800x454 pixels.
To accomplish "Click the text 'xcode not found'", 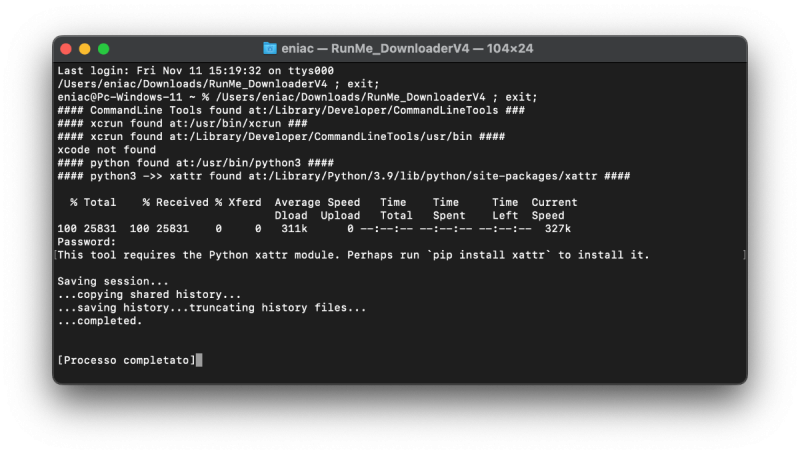I will [x=107, y=150].
